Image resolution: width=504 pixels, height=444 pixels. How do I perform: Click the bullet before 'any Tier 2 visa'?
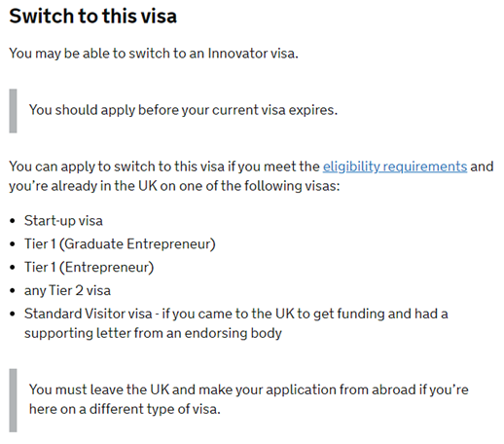click(13, 291)
